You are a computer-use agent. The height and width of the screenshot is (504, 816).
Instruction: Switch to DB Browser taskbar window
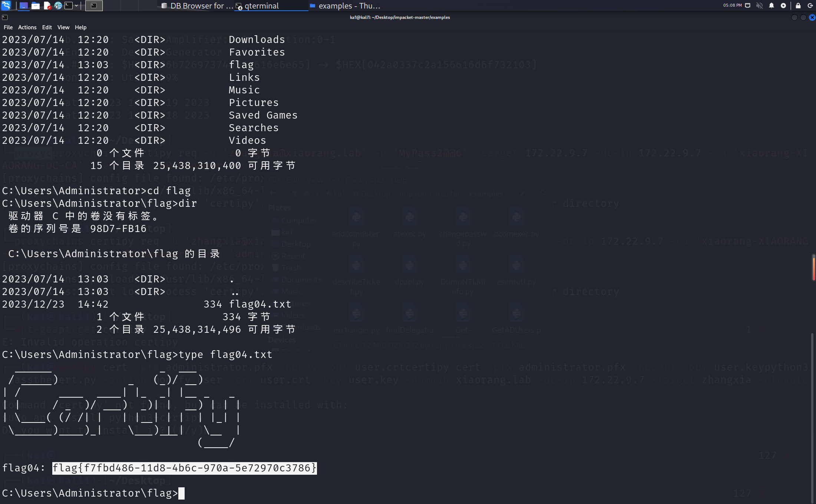pos(197,6)
